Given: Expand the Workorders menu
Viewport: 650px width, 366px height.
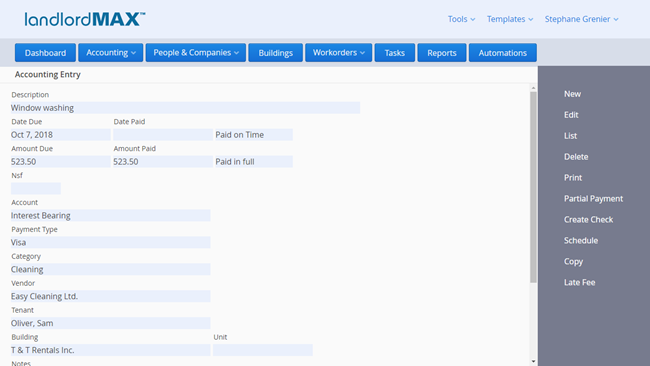Looking at the screenshot, I should pyautogui.click(x=339, y=53).
